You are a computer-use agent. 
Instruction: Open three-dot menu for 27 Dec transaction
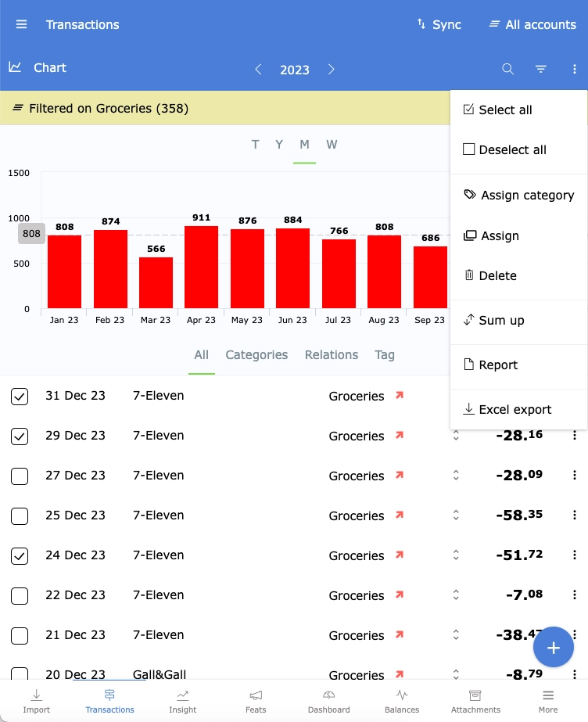pyautogui.click(x=575, y=475)
